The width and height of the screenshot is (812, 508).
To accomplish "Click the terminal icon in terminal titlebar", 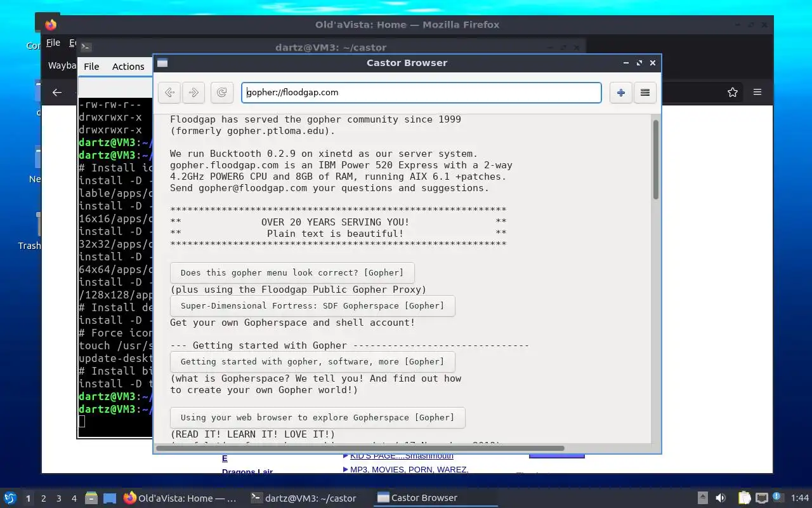I will [x=86, y=47].
